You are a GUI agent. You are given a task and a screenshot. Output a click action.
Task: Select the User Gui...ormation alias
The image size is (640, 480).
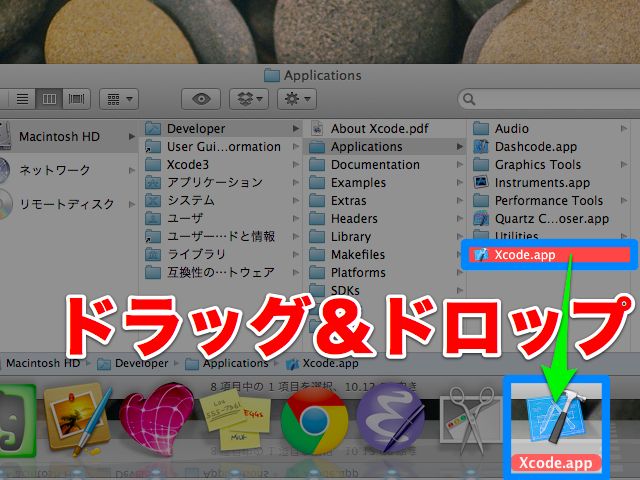coord(222,147)
